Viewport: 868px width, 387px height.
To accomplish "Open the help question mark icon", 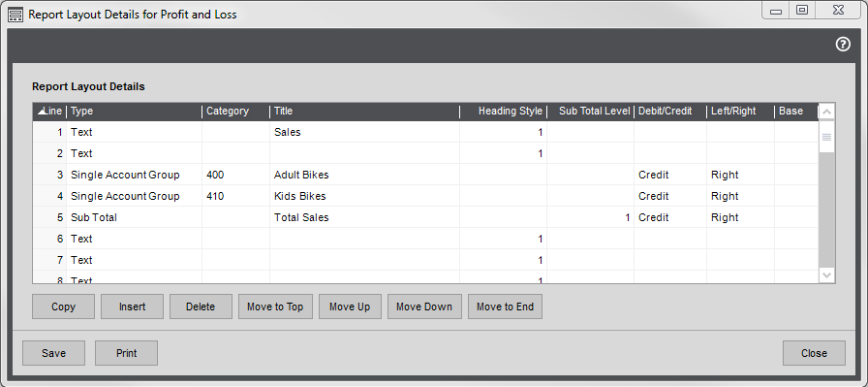I will click(x=843, y=45).
